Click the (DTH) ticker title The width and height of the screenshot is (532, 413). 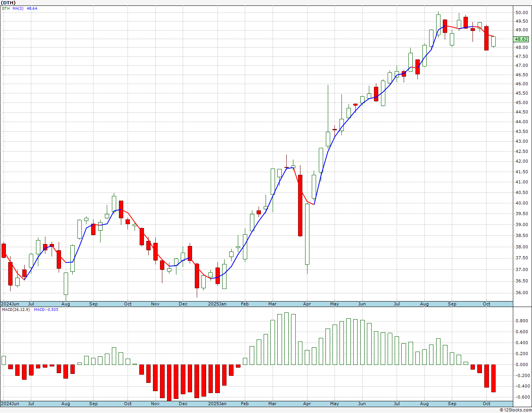(x=8, y=3)
